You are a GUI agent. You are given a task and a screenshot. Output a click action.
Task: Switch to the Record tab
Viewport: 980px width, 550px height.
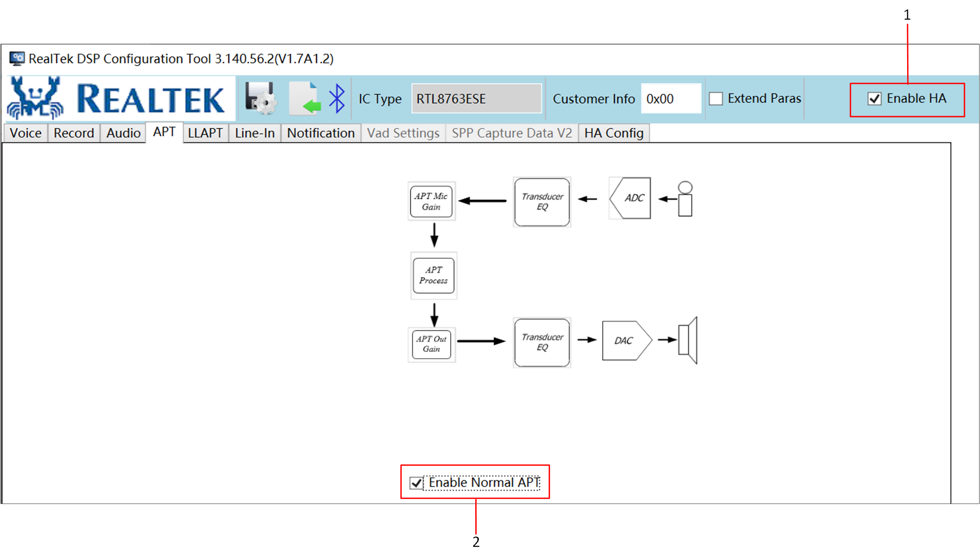pos(74,133)
